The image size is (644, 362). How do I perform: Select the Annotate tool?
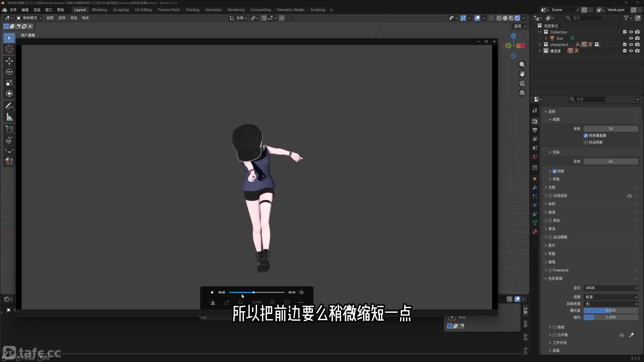pyautogui.click(x=9, y=106)
